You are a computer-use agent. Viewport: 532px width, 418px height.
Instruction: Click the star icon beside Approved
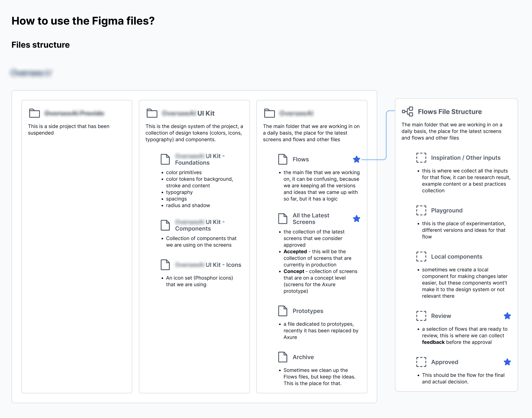tap(507, 362)
